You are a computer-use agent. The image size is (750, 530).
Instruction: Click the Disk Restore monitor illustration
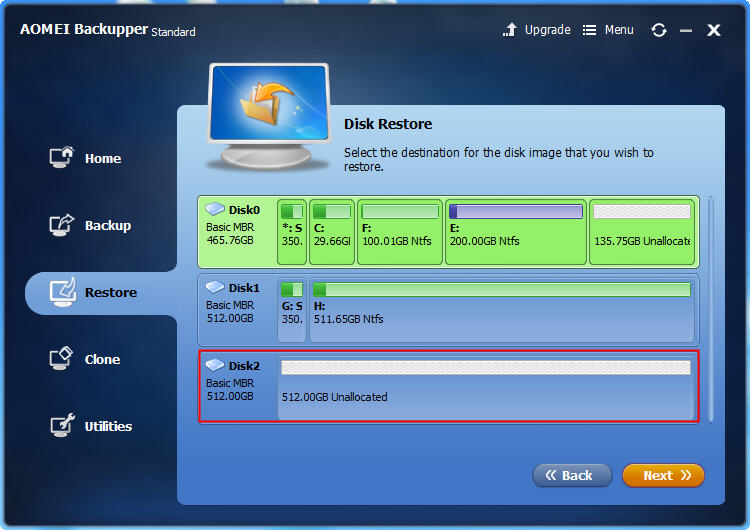click(269, 116)
